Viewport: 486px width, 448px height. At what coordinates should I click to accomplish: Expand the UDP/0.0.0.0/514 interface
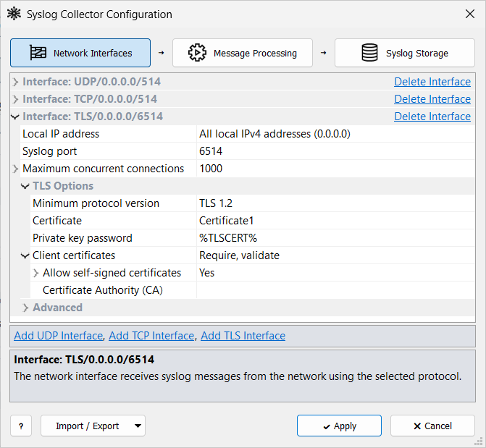[15, 82]
